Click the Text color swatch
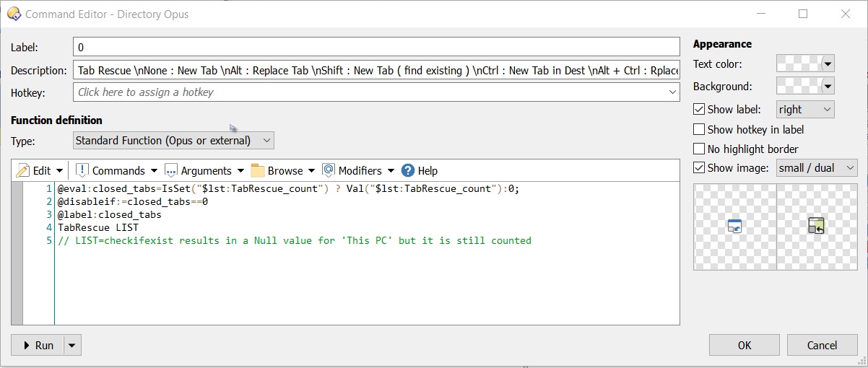The height and width of the screenshot is (368, 868). [x=799, y=63]
